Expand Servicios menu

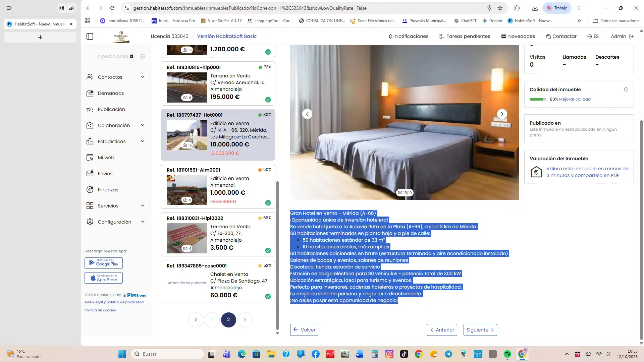(x=116, y=206)
